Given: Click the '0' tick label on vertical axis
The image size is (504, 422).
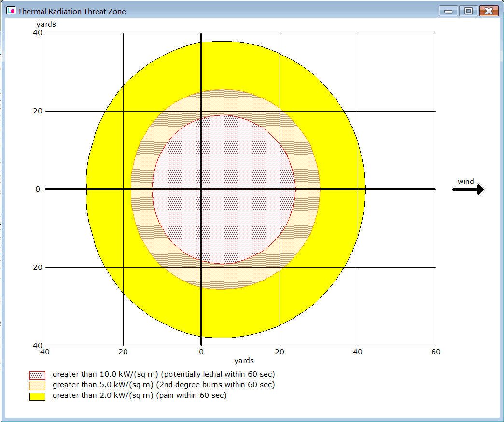Looking at the screenshot, I should tap(38, 189).
